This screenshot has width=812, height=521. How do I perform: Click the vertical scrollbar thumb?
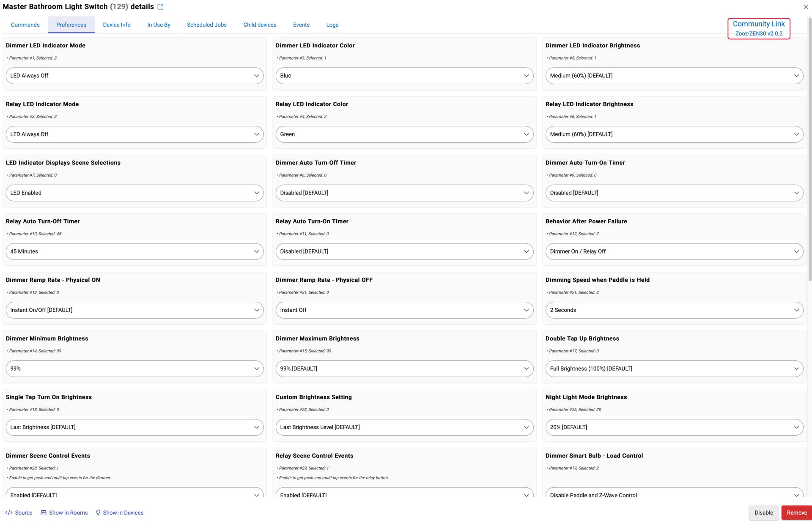tap(810, 149)
